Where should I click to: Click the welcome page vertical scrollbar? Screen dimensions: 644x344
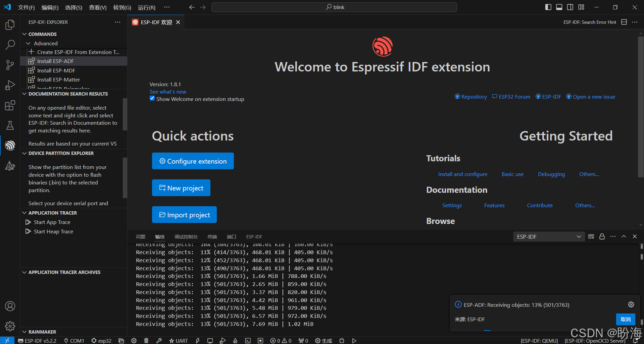coord(641,107)
